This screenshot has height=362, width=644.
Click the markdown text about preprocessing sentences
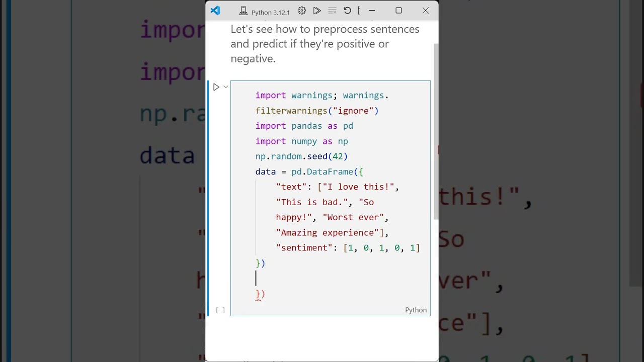point(325,44)
